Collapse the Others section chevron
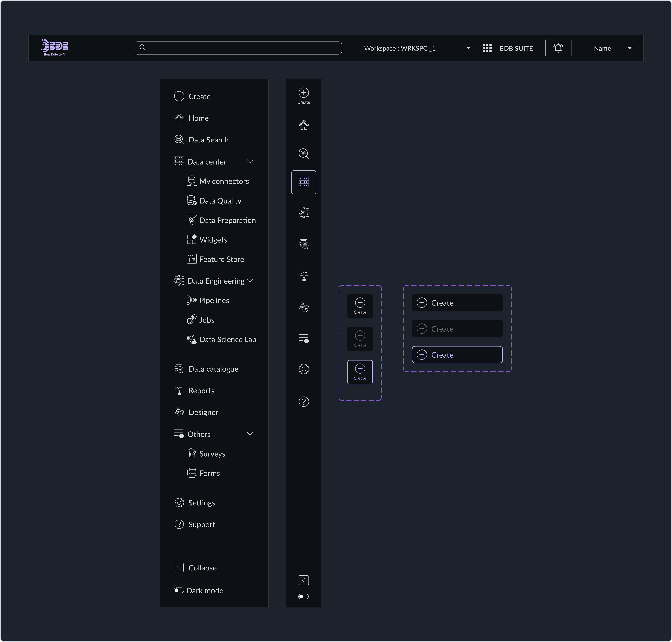672x642 pixels. [250, 434]
